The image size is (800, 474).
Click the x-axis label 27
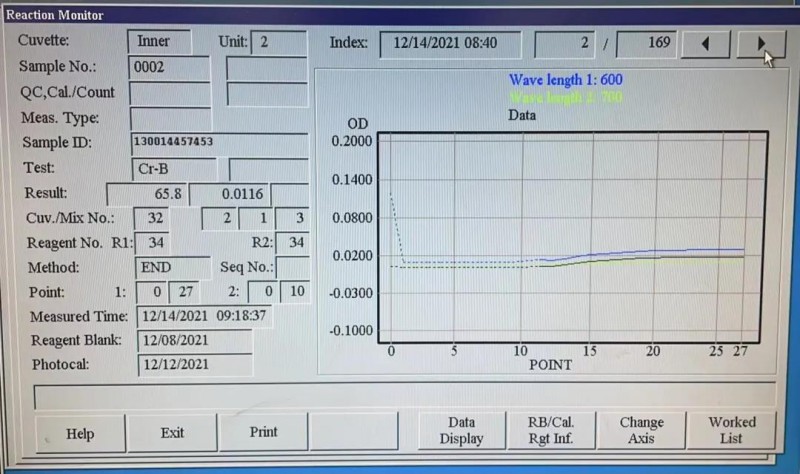point(740,351)
